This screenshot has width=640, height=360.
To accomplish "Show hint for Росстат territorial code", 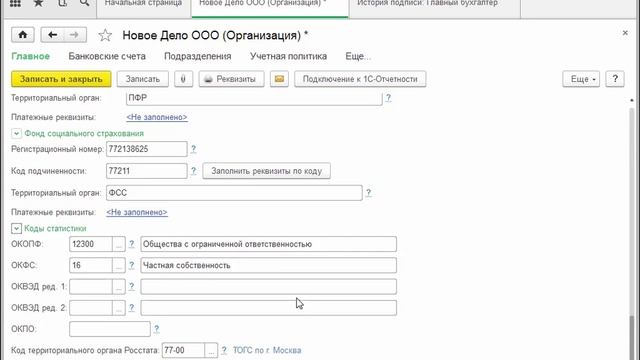I will point(224,350).
